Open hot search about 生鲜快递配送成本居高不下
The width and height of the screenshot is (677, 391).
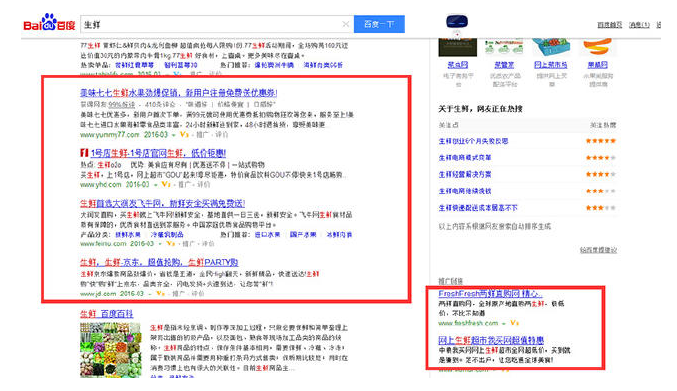pos(478,208)
